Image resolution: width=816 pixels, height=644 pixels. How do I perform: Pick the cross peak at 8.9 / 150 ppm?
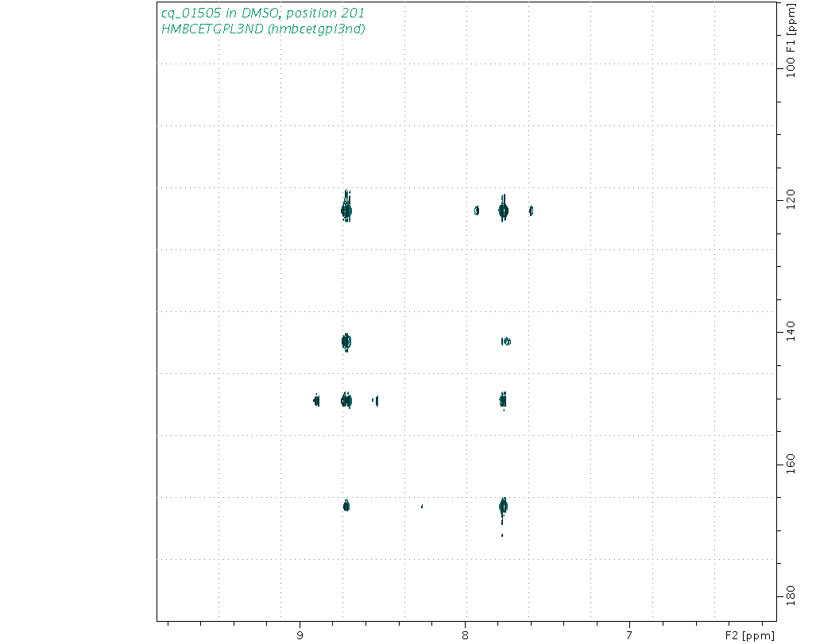[316, 400]
